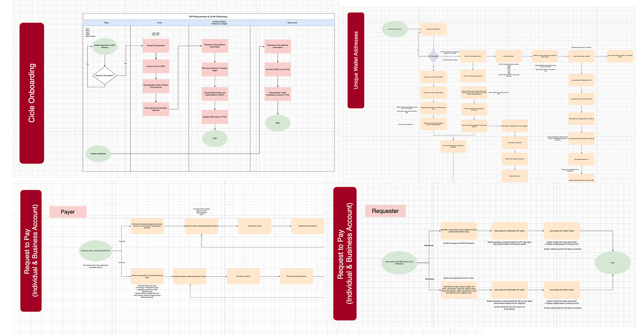Click the "End" oval in the Requester flow

[x=613, y=263]
